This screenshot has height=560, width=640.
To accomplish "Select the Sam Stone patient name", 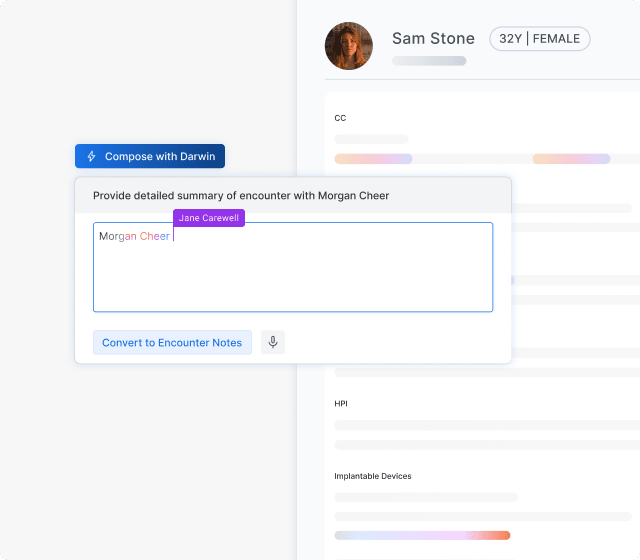I will click(433, 39).
